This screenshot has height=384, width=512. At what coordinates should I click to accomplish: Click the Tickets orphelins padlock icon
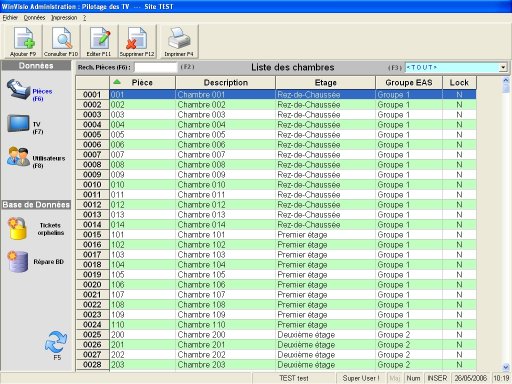pyautogui.click(x=18, y=228)
